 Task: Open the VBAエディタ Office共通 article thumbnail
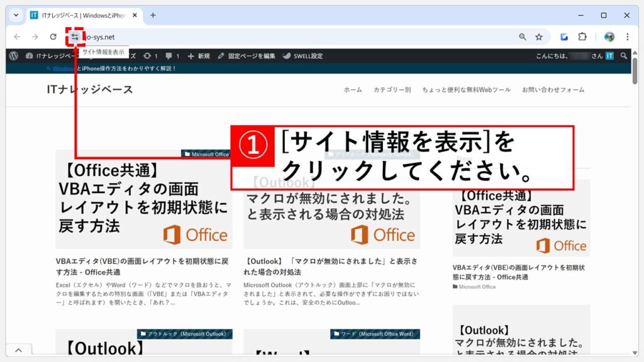coord(144,199)
